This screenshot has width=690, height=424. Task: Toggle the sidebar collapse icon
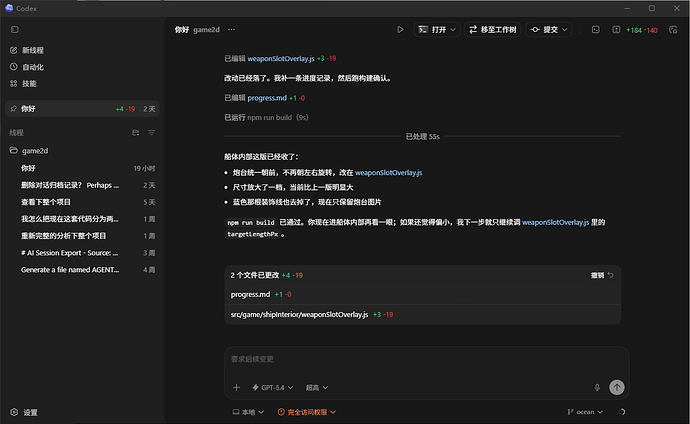click(15, 29)
